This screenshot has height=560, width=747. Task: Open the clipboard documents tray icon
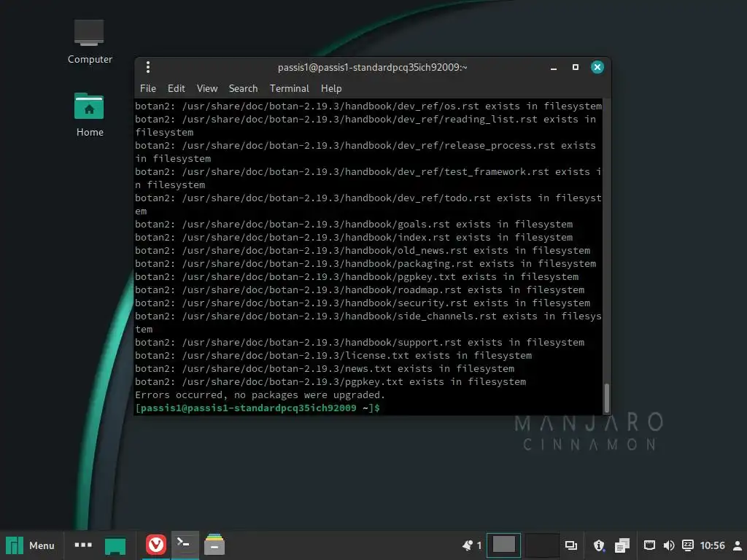[x=622, y=545]
